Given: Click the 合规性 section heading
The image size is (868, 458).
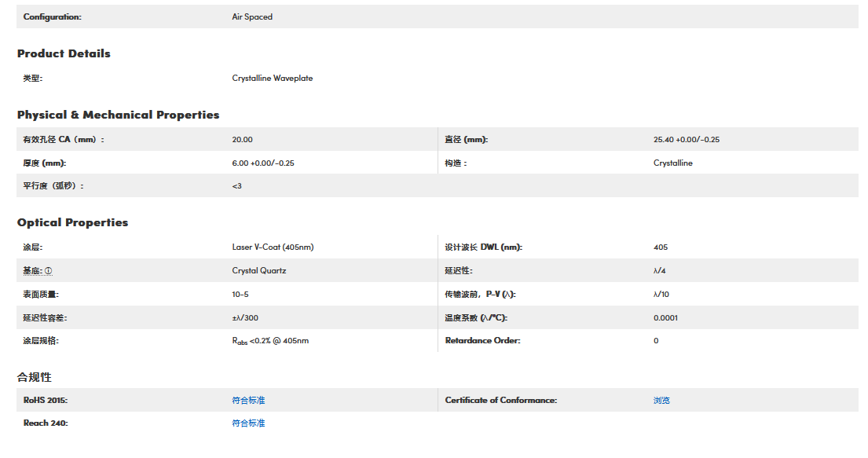Looking at the screenshot, I should (35, 378).
